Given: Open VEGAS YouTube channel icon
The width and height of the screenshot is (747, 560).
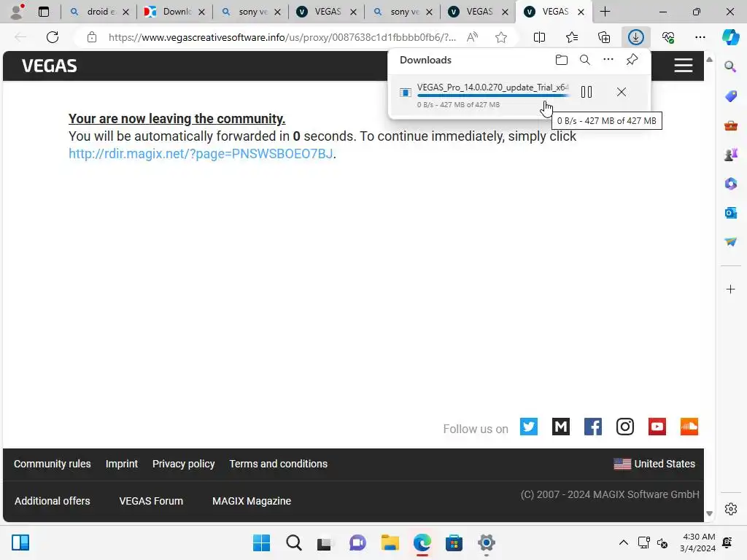Looking at the screenshot, I should [657, 427].
